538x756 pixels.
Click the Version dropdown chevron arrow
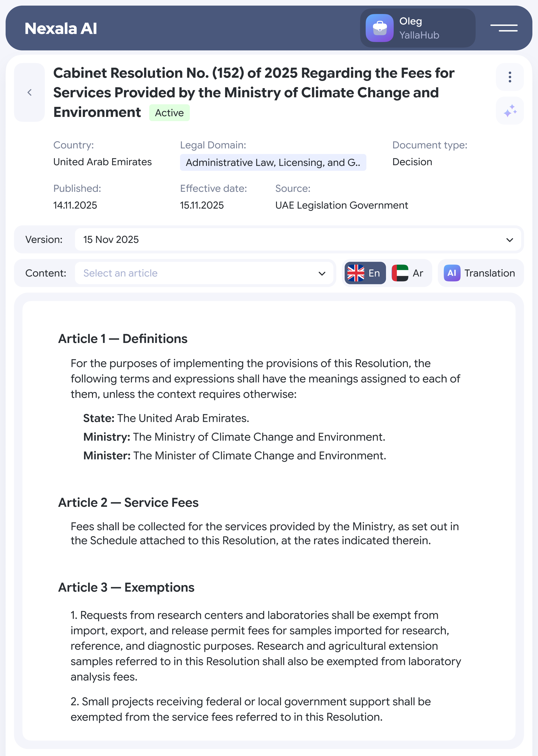click(510, 240)
